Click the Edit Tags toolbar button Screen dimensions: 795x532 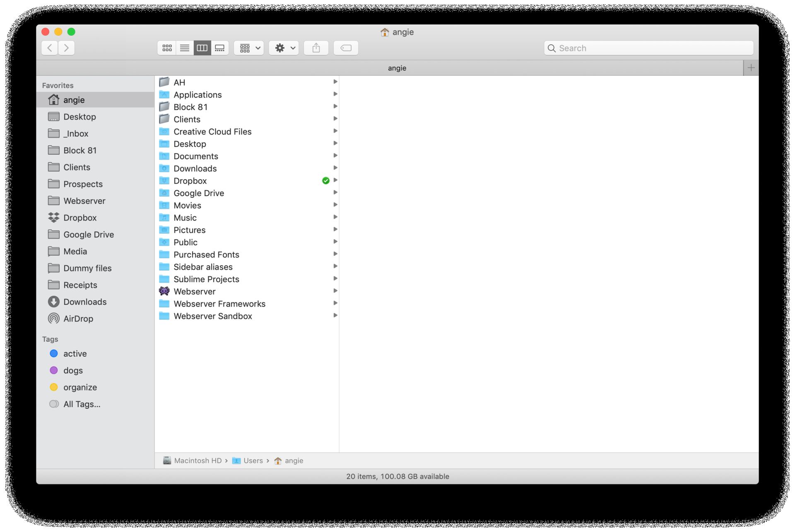point(346,48)
